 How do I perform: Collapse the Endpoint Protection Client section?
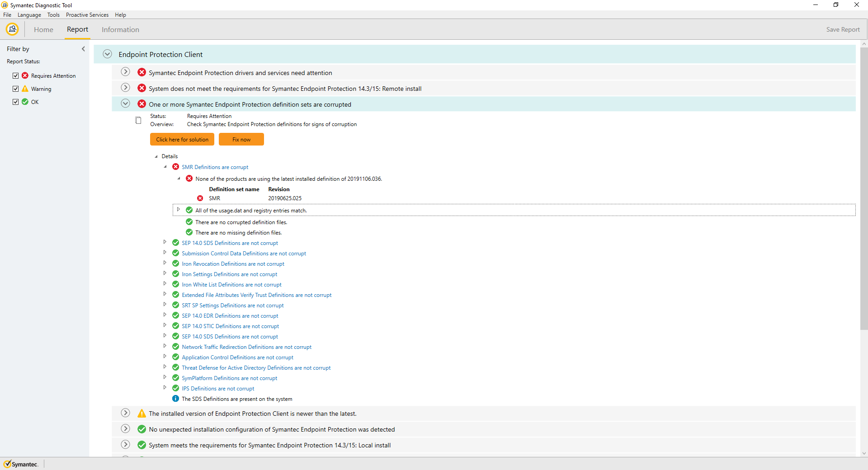click(107, 54)
